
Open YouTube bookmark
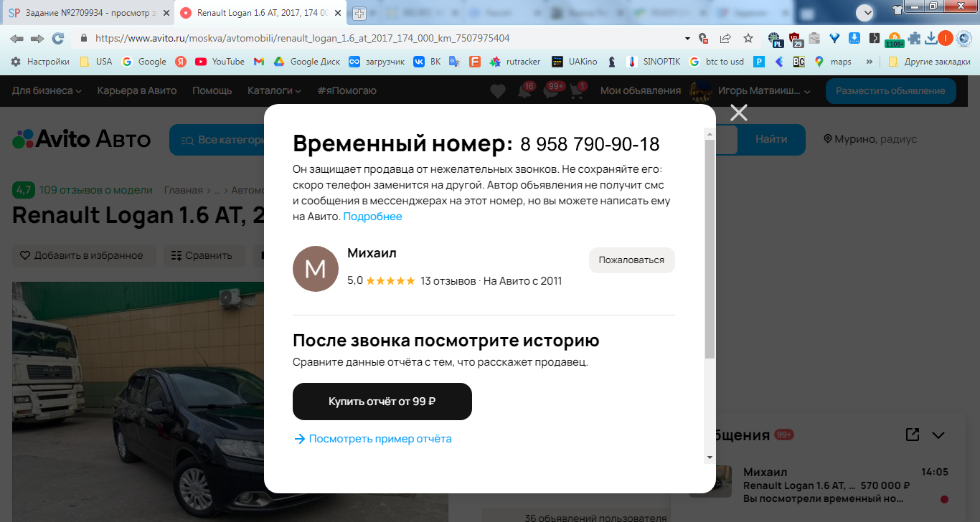tap(220, 62)
